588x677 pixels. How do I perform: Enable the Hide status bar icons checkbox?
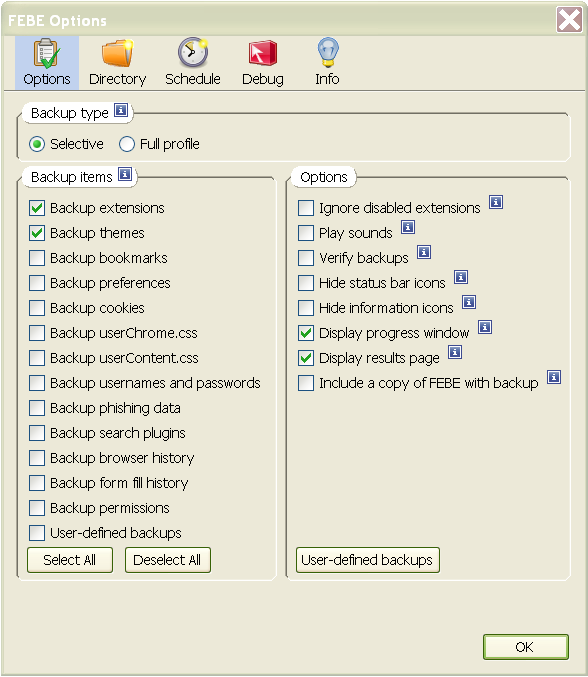pyautogui.click(x=306, y=283)
